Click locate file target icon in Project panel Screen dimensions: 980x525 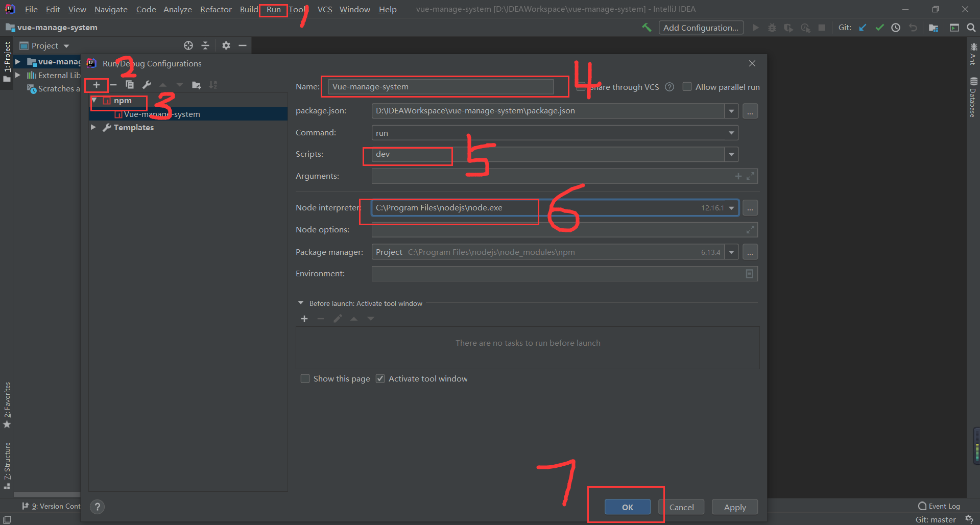tap(188, 45)
